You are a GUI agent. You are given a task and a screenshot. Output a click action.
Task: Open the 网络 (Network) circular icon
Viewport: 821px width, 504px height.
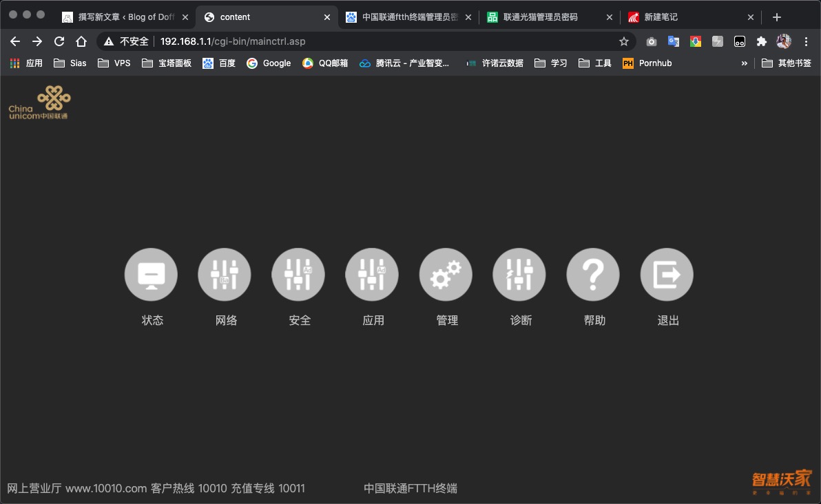(x=225, y=274)
